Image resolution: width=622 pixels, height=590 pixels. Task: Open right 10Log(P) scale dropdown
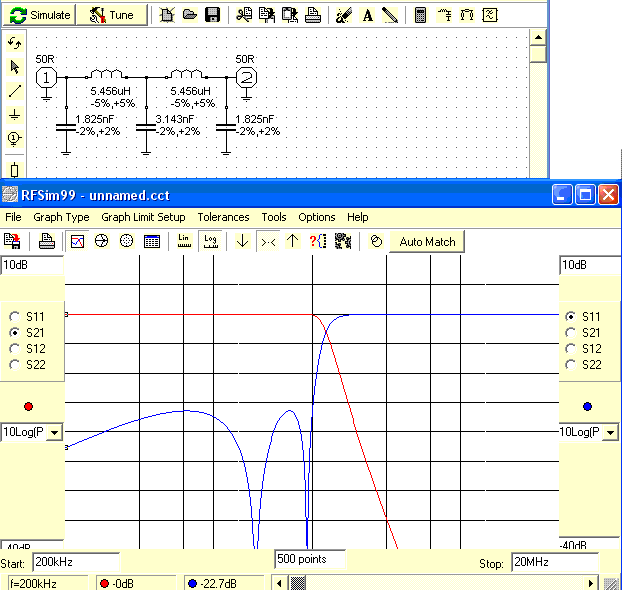(x=611, y=432)
